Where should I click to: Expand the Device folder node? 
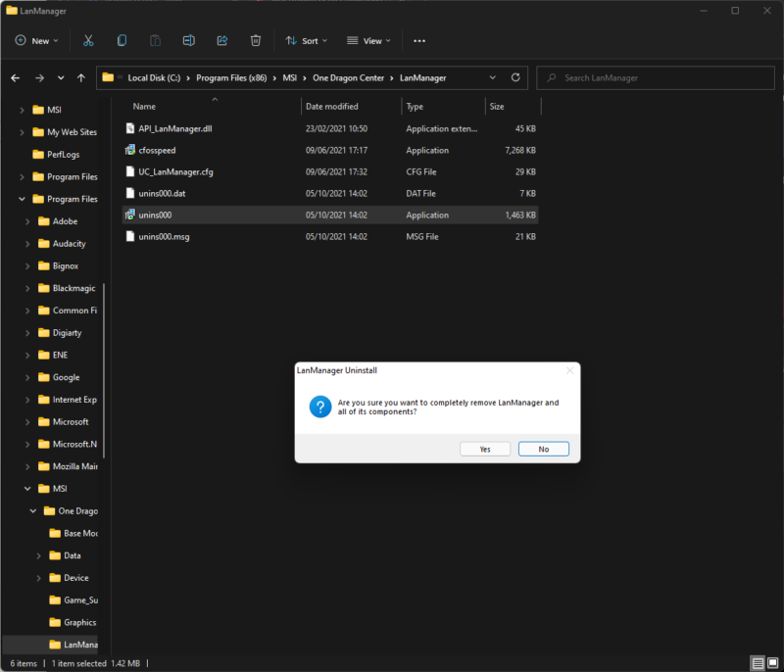tap(38, 578)
